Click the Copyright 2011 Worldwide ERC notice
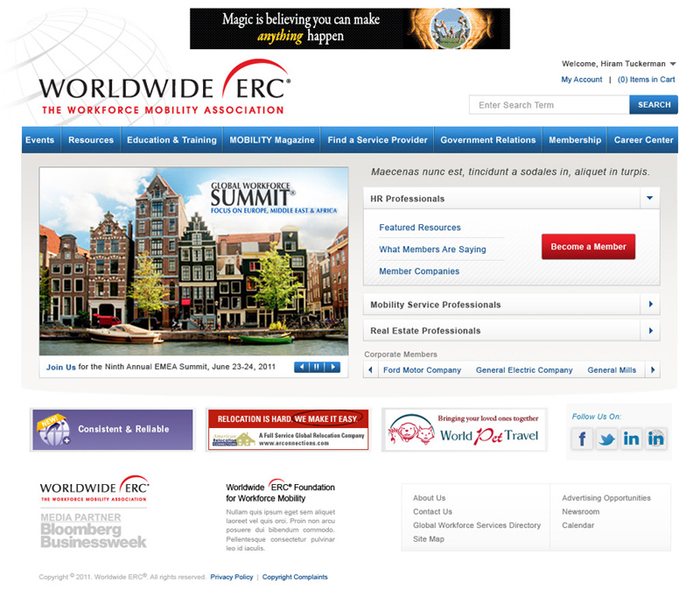Image resolution: width=700 pixels, height=597 pixels. (122, 577)
